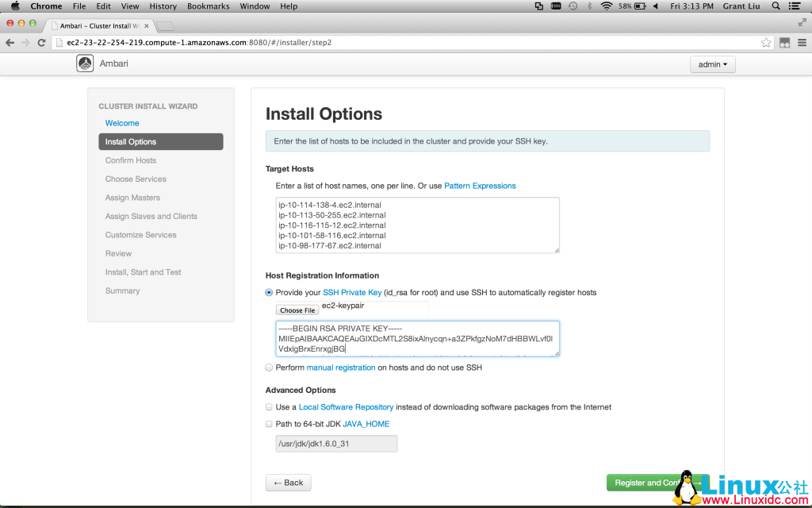The image size is (812, 508).
Task: Select the manual registration radio option
Action: pyautogui.click(x=270, y=368)
